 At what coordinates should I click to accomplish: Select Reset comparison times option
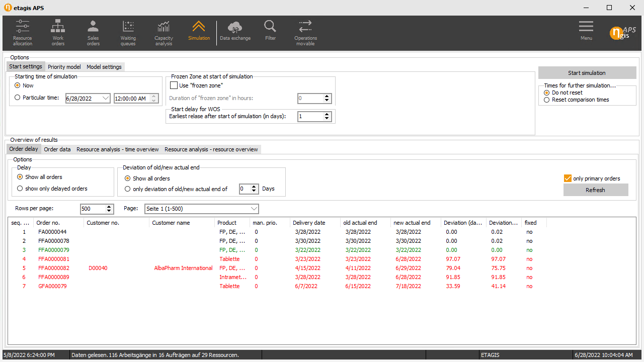pyautogui.click(x=547, y=100)
